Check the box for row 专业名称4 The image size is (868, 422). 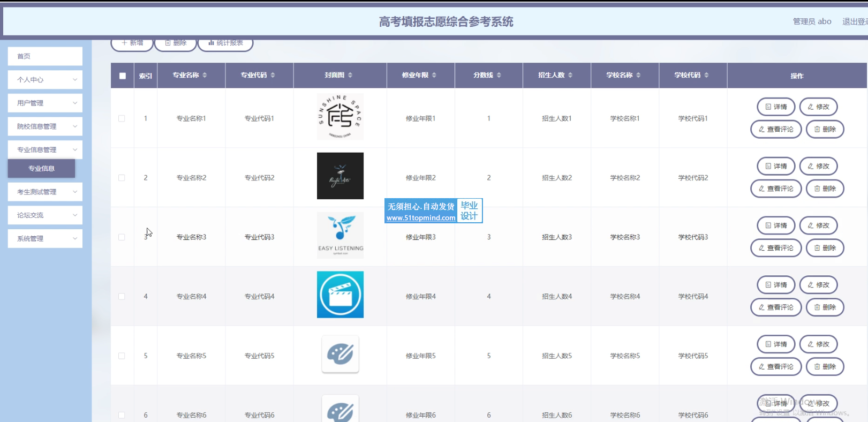point(122,297)
